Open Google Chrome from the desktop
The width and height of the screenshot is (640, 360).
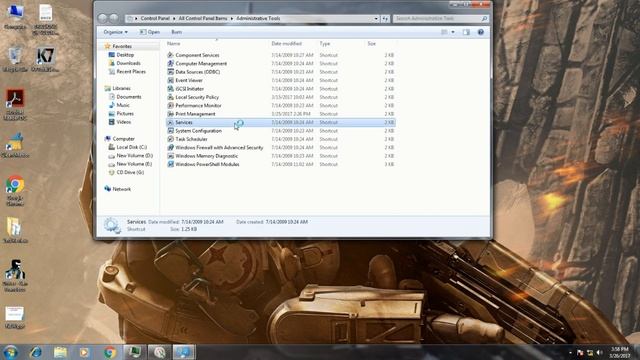tap(15, 190)
